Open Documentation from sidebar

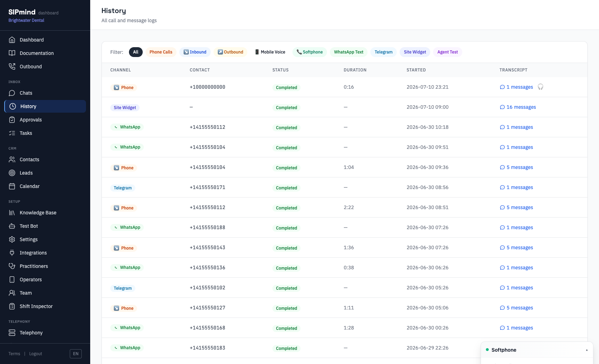pos(45,53)
